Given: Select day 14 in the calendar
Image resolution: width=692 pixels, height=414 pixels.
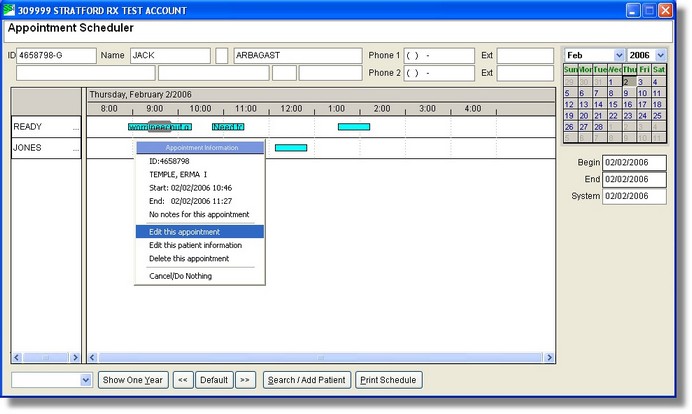Looking at the screenshot, I should [598, 104].
